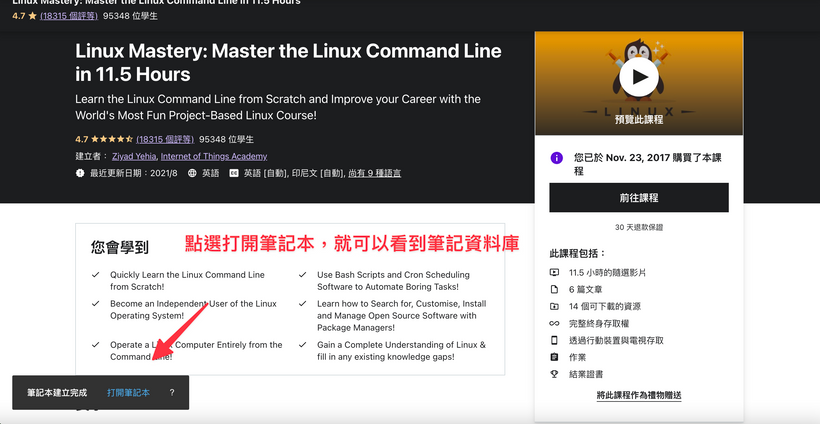820x424 pixels.
Task: Click the star rating in course header
Action: pos(110,139)
